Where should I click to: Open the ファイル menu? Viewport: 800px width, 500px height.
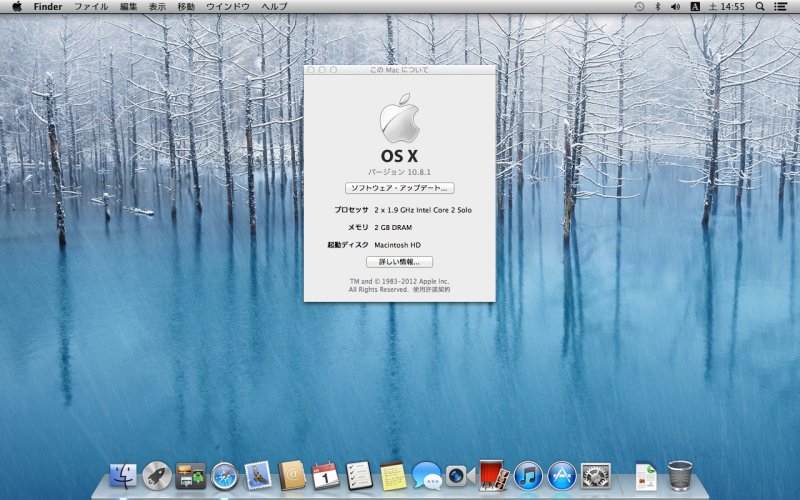pyautogui.click(x=91, y=7)
